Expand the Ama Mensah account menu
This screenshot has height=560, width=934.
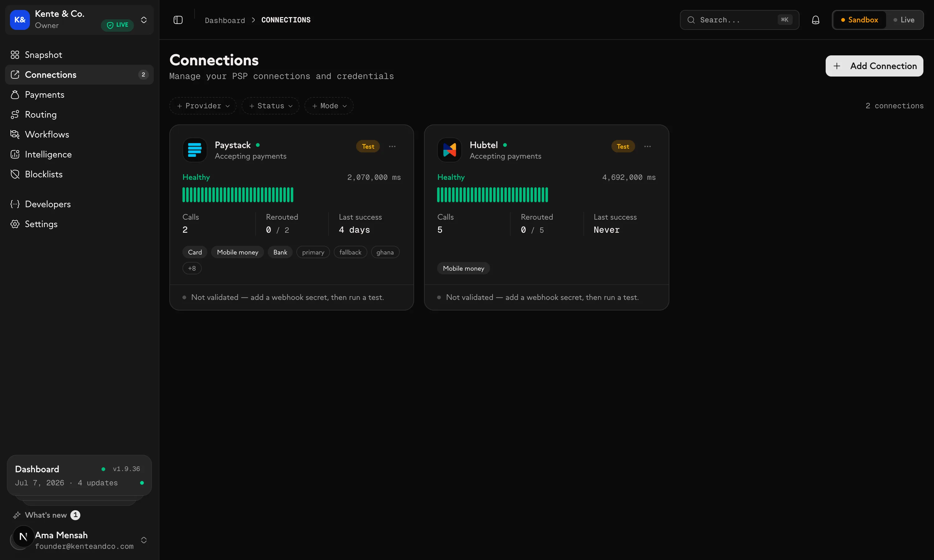[x=144, y=540]
